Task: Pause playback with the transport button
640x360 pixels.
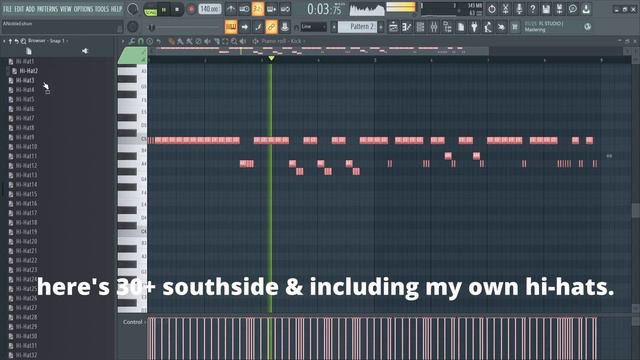Action: click(164, 9)
